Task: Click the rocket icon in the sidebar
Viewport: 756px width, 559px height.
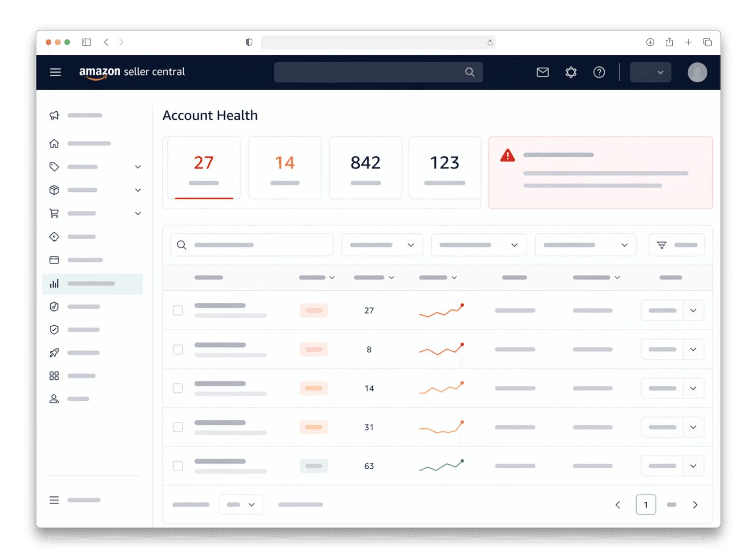Action: 54,352
